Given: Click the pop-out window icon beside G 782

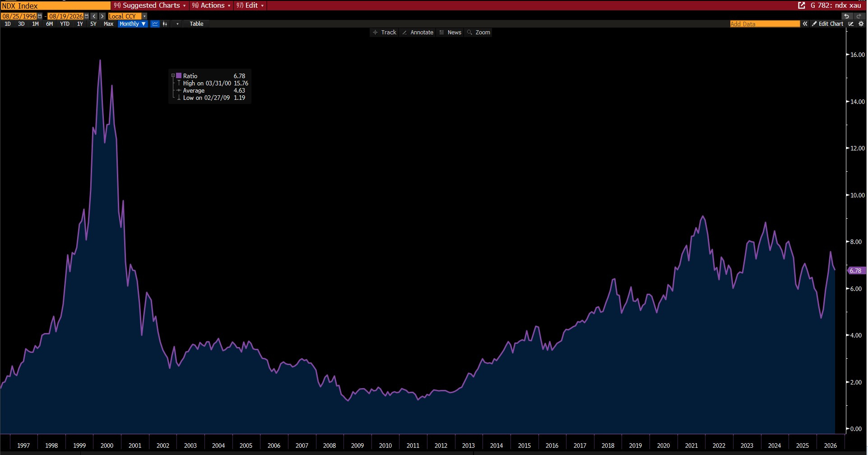Looking at the screenshot, I should [802, 5].
